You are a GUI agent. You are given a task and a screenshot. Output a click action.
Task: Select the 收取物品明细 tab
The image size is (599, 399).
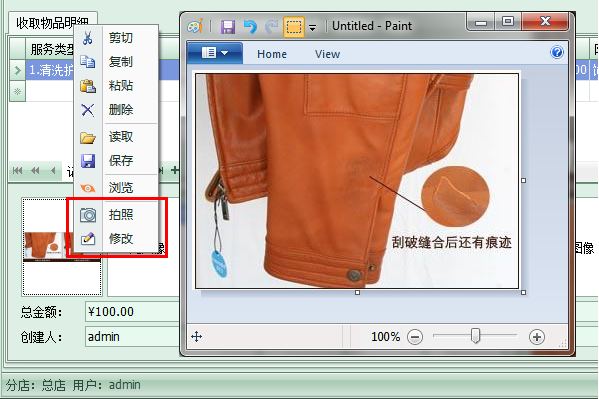[52, 23]
